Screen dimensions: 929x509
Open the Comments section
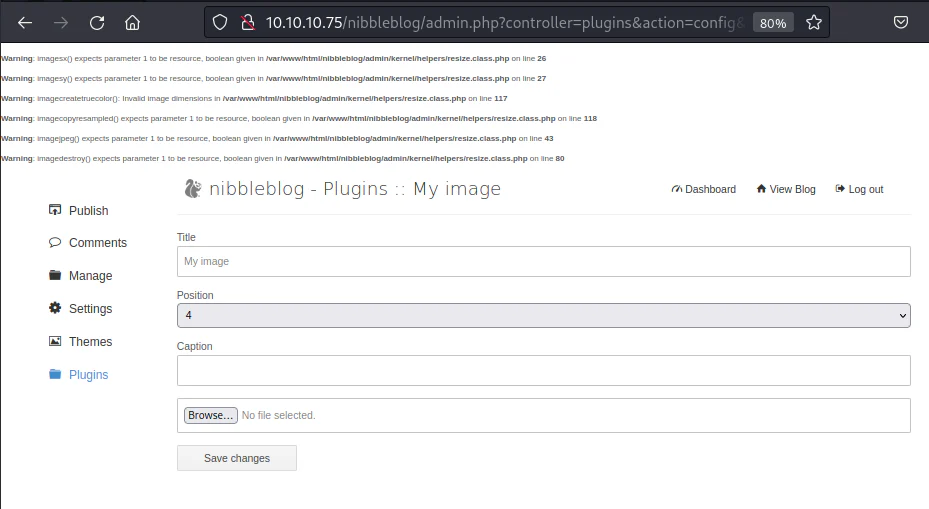click(98, 243)
